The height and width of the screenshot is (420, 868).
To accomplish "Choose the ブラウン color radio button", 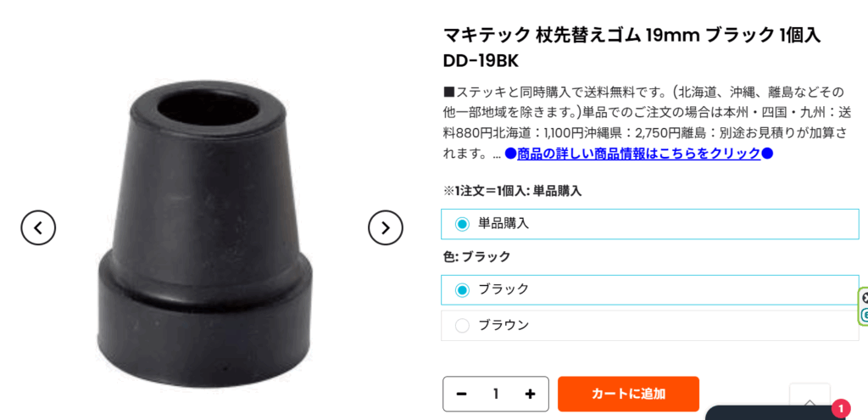I will click(650, 325).
